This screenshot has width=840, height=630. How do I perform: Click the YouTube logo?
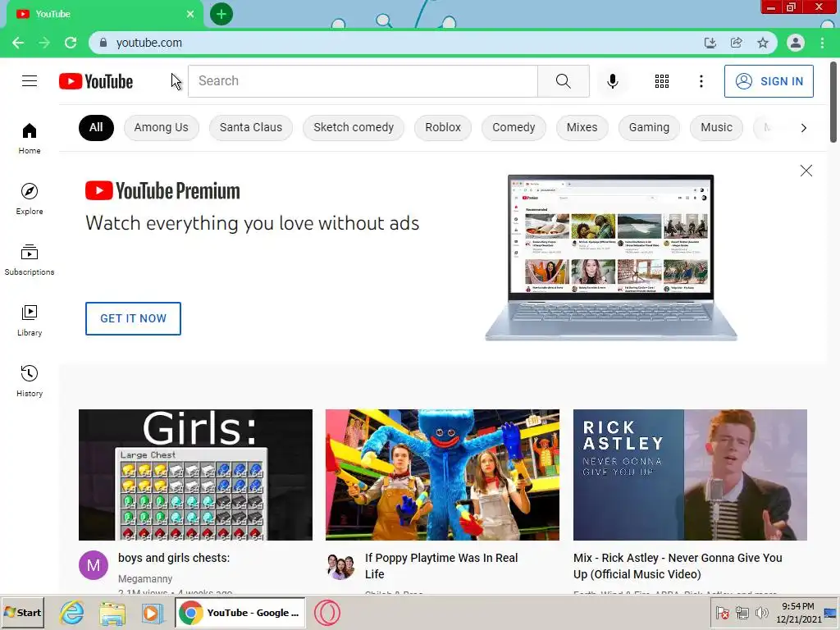click(x=96, y=81)
